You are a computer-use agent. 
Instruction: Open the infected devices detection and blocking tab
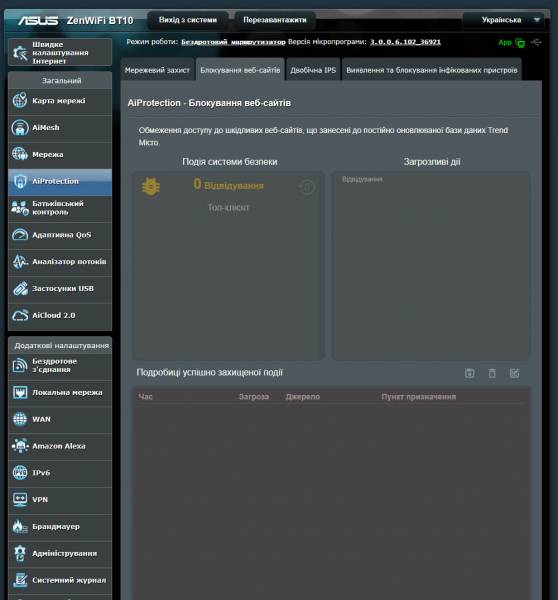(x=432, y=70)
